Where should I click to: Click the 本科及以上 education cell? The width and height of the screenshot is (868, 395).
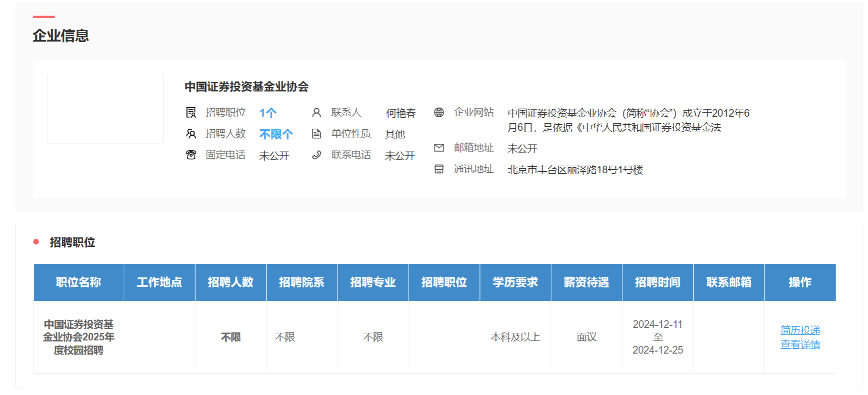coord(516,337)
